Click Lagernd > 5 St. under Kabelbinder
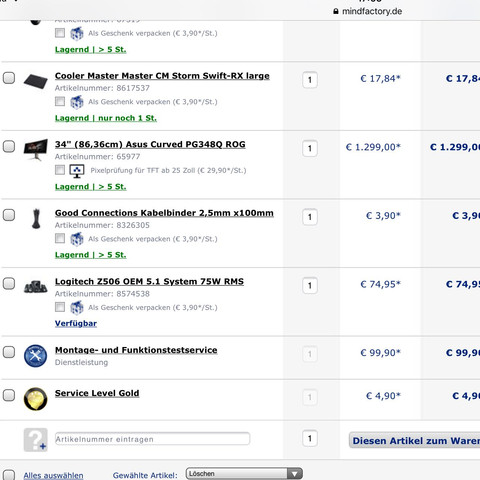The width and height of the screenshot is (480, 480). pyautogui.click(x=90, y=255)
